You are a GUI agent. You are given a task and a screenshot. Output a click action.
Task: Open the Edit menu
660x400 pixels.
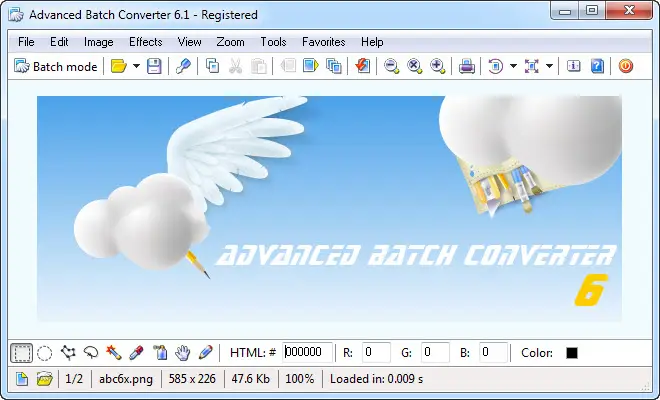point(59,42)
